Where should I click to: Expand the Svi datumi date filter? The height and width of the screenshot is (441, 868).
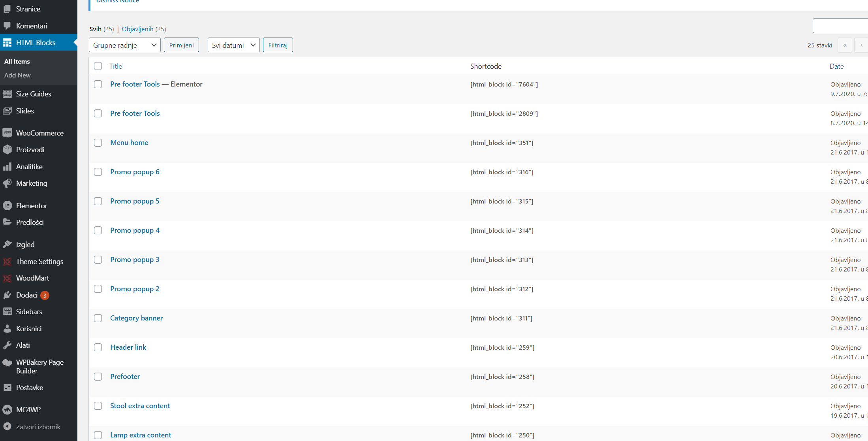click(233, 45)
